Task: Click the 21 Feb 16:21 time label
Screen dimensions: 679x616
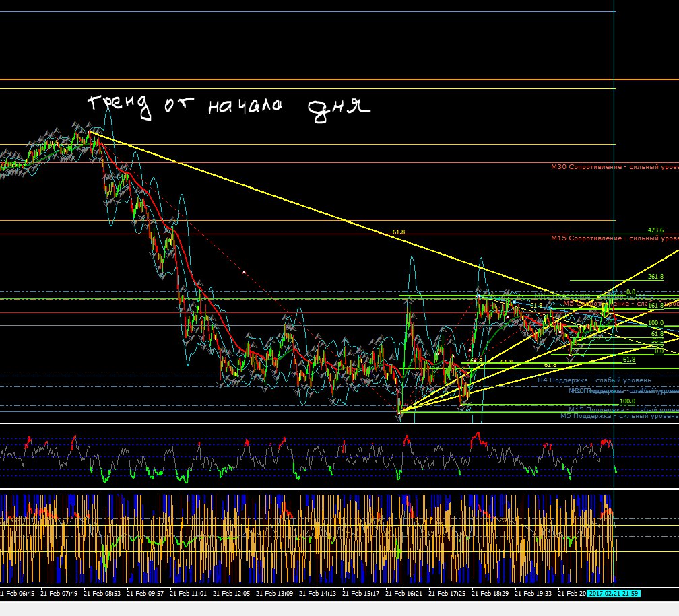Action: 404,594
